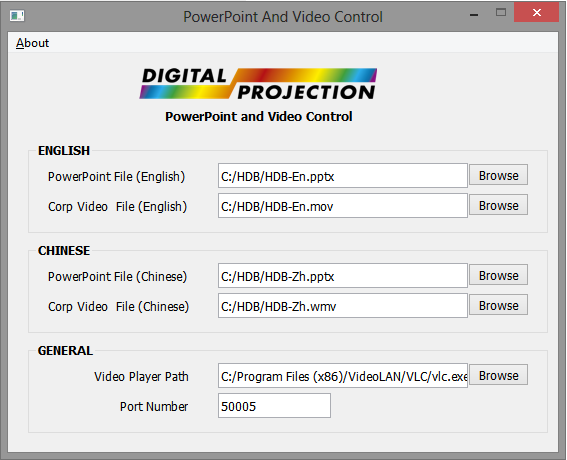Viewport: 567px width, 460px height.
Task: Open the About menu
Action: tap(32, 43)
